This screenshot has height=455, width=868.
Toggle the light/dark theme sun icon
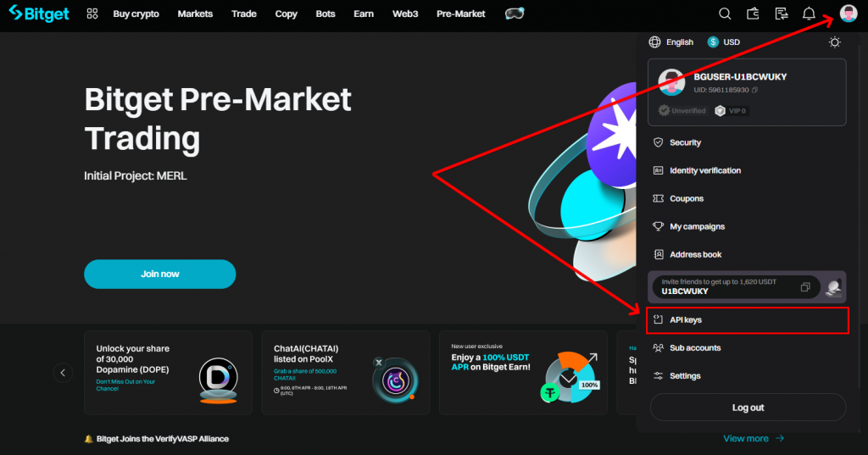tap(835, 42)
